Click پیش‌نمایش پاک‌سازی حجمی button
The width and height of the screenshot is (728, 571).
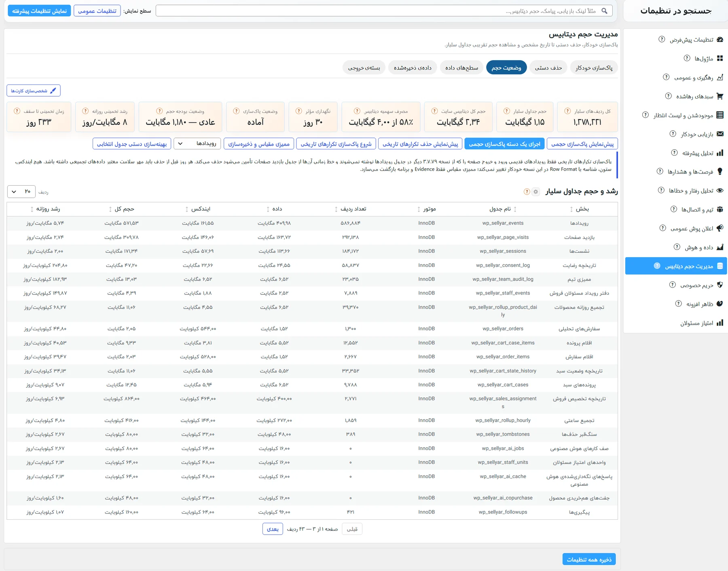pyautogui.click(x=582, y=144)
